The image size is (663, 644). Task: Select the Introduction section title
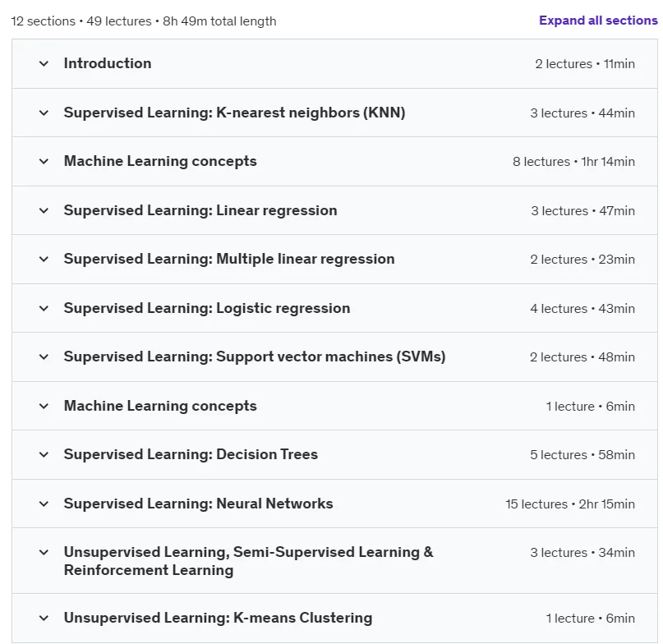pyautogui.click(x=108, y=63)
